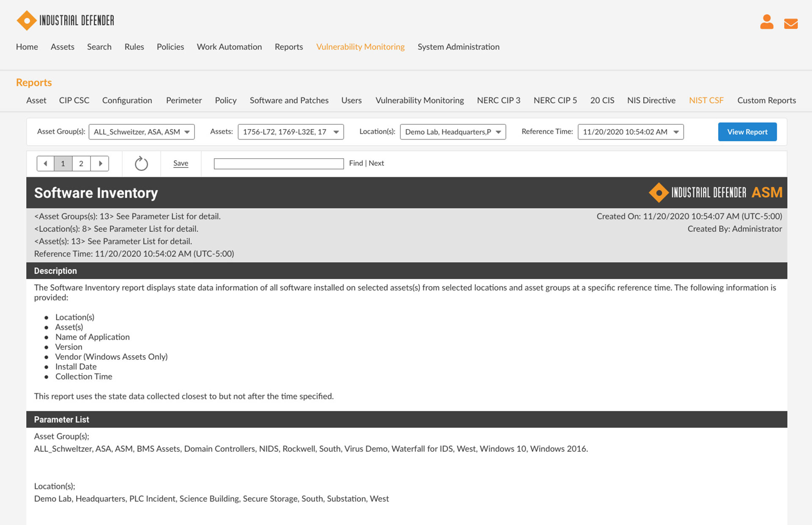Click the Industrial Defender ASM banner logo

click(x=715, y=192)
